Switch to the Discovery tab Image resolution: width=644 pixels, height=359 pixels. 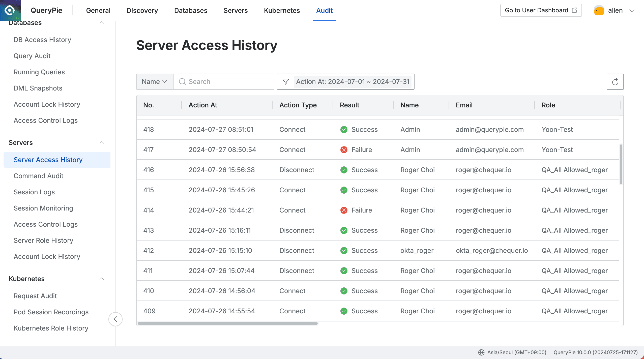[142, 10]
